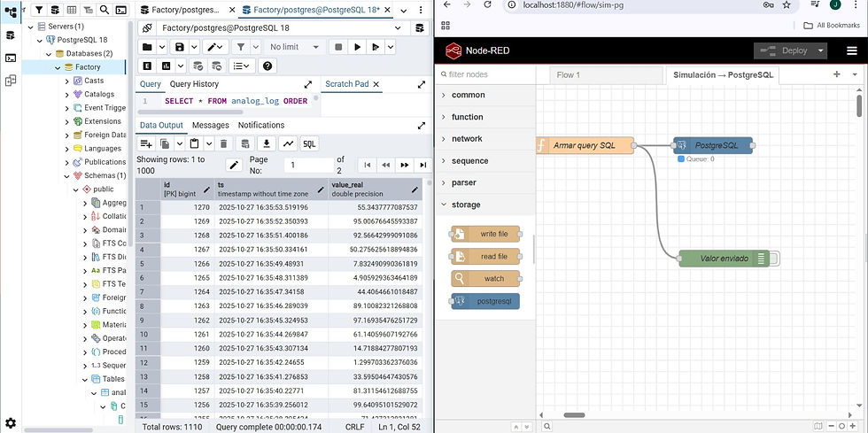The height and width of the screenshot is (433, 868).
Task: Click the paste clipboard icon
Action: 194,144
